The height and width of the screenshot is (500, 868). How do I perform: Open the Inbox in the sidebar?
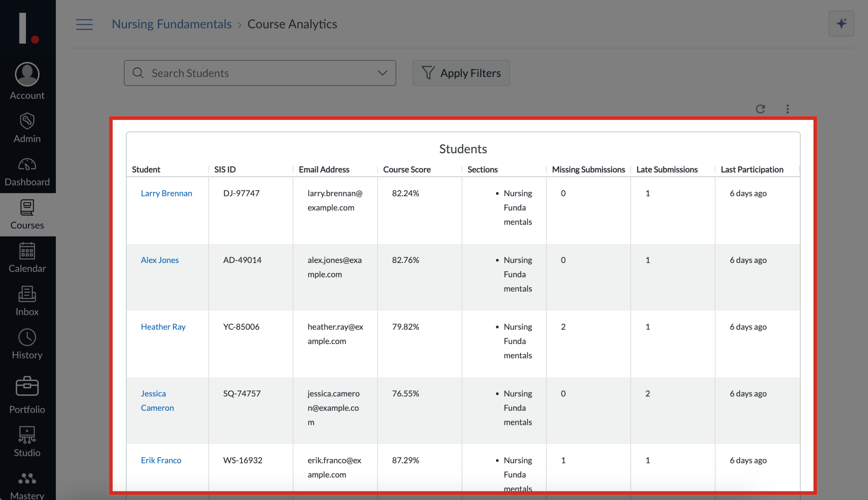pyautogui.click(x=27, y=301)
